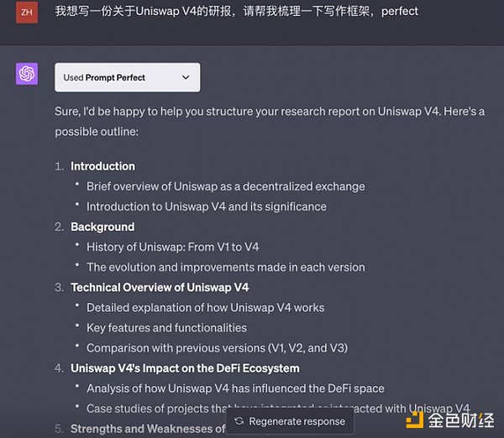Click the Regenerate response button
The height and width of the screenshot is (438, 504).
tap(290, 421)
